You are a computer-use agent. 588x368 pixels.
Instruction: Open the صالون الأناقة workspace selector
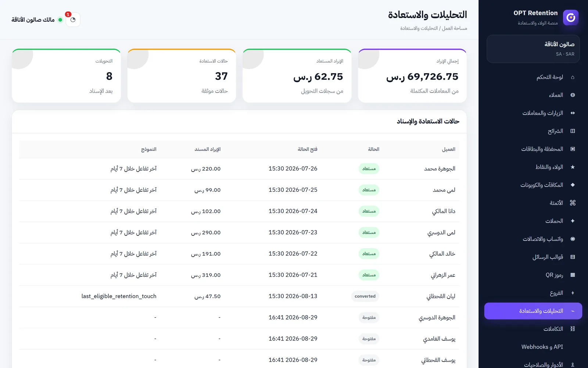coord(533,49)
